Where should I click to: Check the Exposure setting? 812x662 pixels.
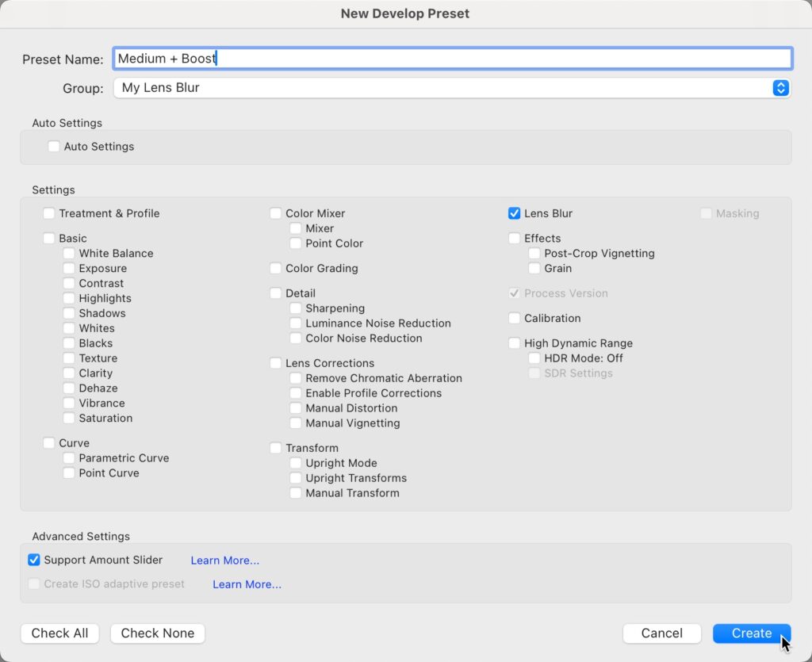[68, 268]
